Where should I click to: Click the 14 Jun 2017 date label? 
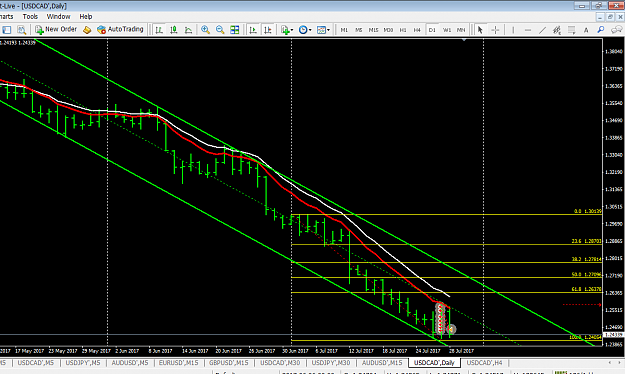pos(195,351)
